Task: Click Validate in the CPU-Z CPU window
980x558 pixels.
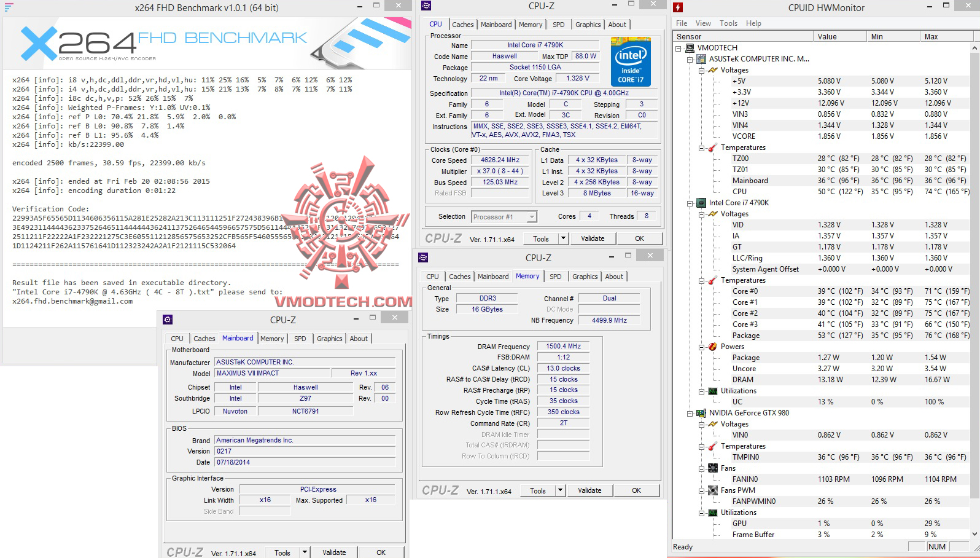Action: click(593, 238)
